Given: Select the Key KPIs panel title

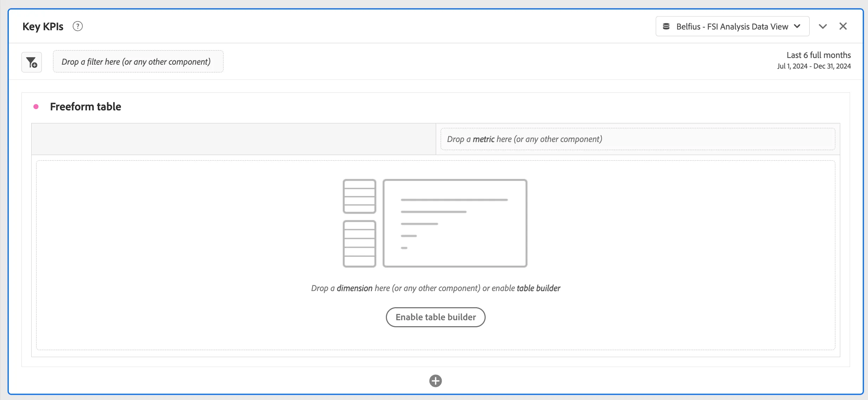Looking at the screenshot, I should pyautogui.click(x=43, y=26).
